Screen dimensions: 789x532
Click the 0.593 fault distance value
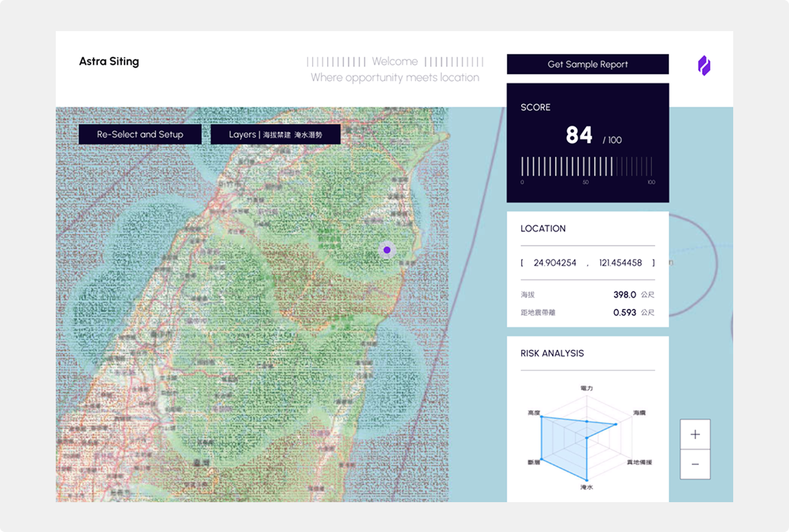click(624, 313)
